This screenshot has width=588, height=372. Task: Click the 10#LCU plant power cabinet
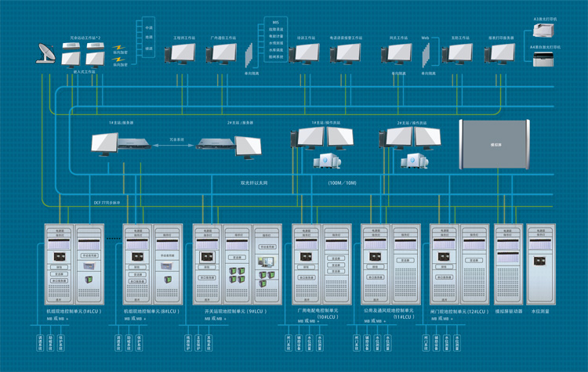(321, 265)
